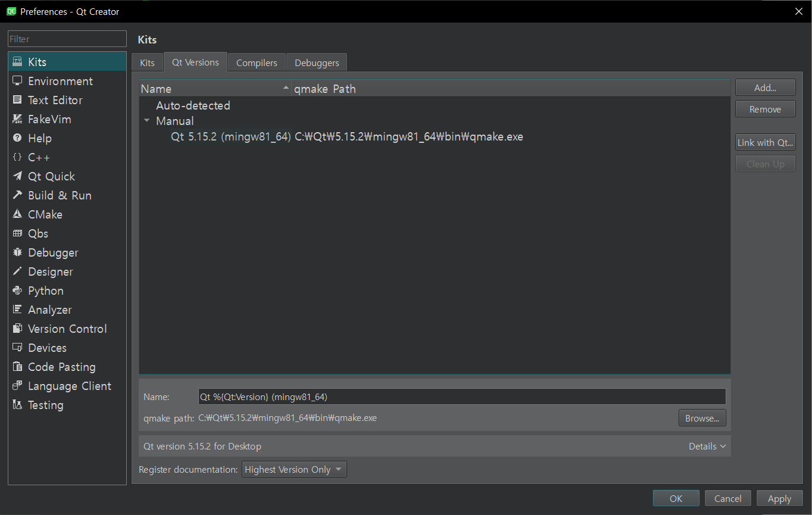Select the Qt Versions tab
This screenshot has width=812, height=515.
tap(195, 62)
